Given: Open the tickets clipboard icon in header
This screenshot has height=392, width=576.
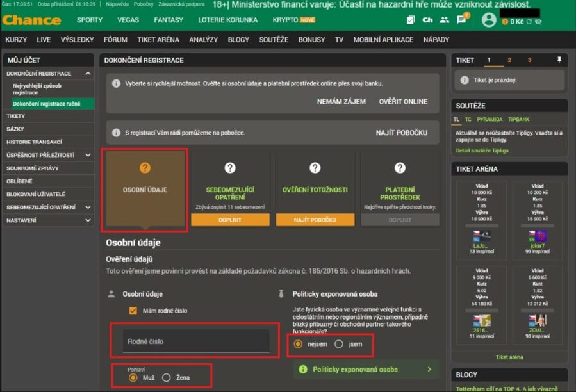Looking at the screenshot, I should point(411,20).
